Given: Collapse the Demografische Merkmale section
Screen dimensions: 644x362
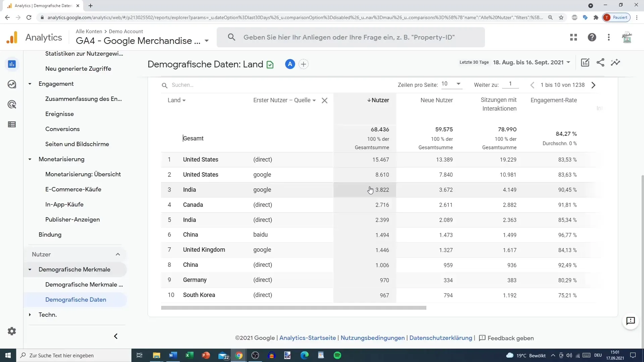Looking at the screenshot, I should click(29, 269).
